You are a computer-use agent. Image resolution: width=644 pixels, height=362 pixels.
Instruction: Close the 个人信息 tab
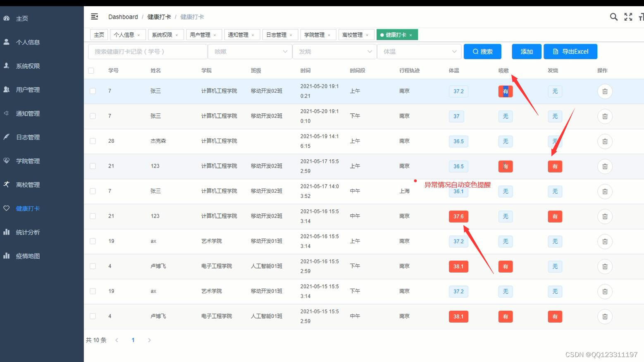point(138,35)
